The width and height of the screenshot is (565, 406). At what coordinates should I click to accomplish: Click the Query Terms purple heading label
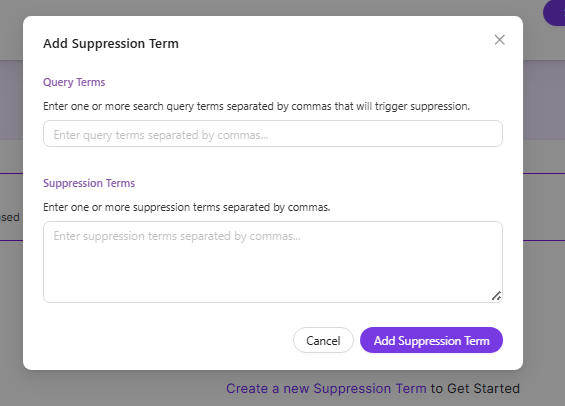[x=74, y=82]
